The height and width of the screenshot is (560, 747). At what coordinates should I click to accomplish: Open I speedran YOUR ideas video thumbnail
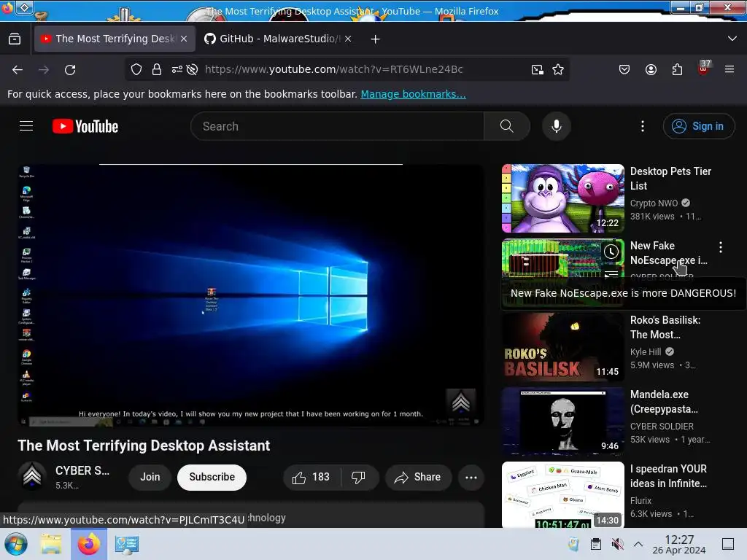[x=563, y=495]
